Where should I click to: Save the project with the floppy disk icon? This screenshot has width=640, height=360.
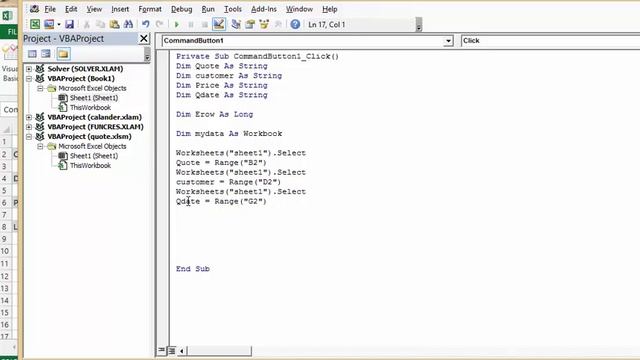pyautogui.click(x=69, y=24)
